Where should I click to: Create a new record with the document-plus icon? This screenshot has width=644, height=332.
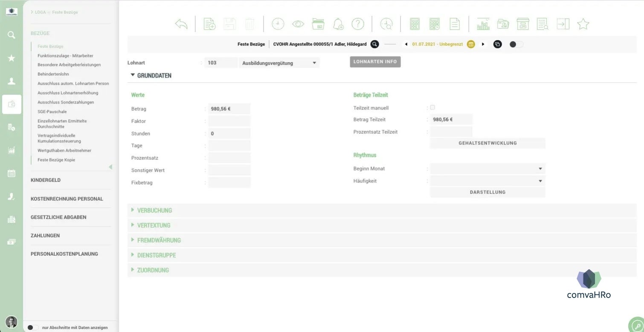pyautogui.click(x=209, y=24)
